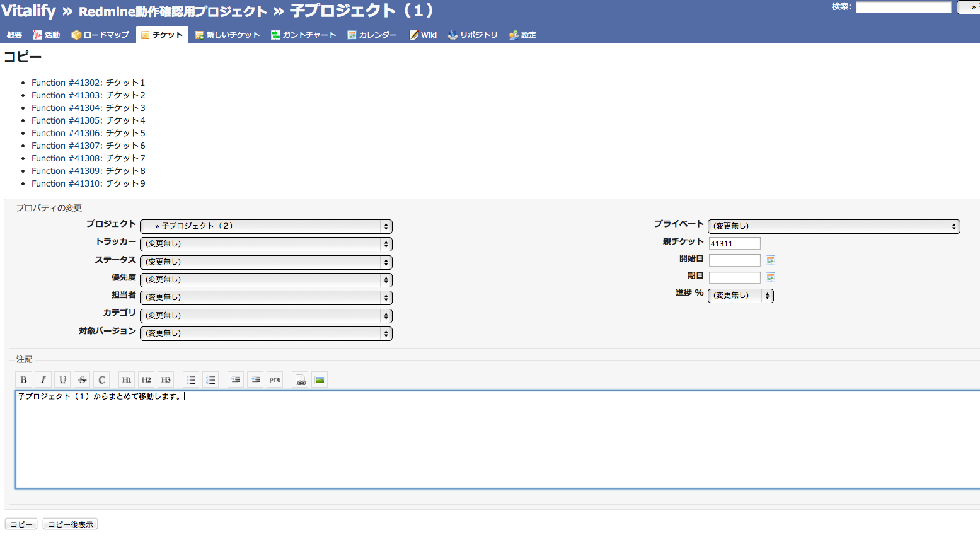Open ticket Function #41302 link

coord(67,83)
